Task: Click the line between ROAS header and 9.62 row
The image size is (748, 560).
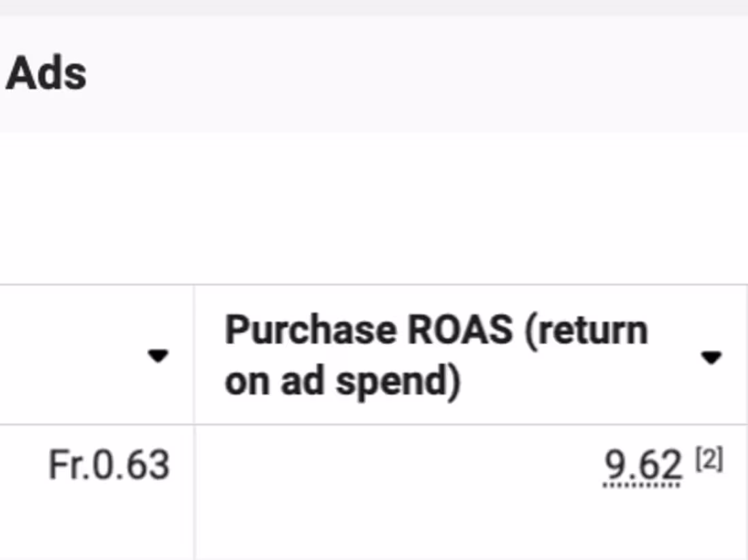Action: tap(469, 425)
